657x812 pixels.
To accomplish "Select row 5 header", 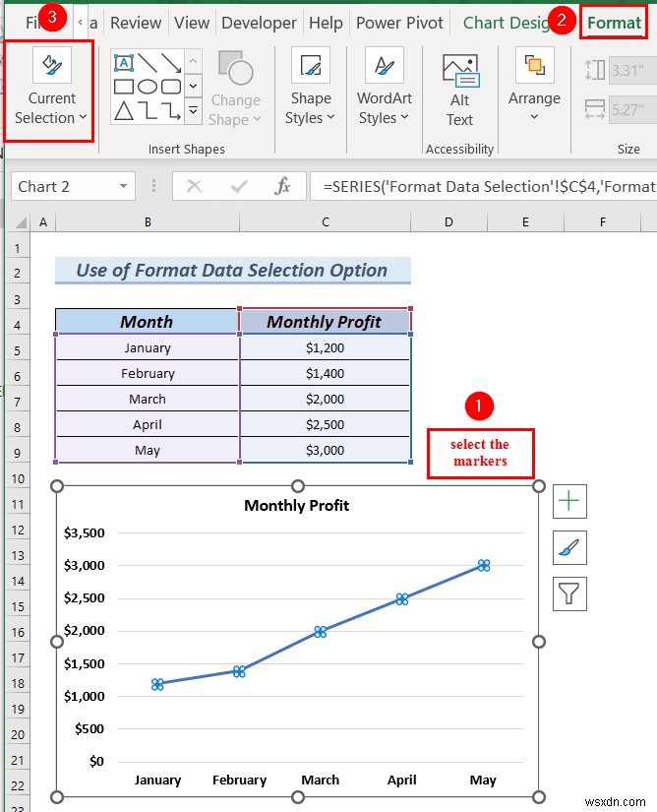I will pyautogui.click(x=18, y=350).
